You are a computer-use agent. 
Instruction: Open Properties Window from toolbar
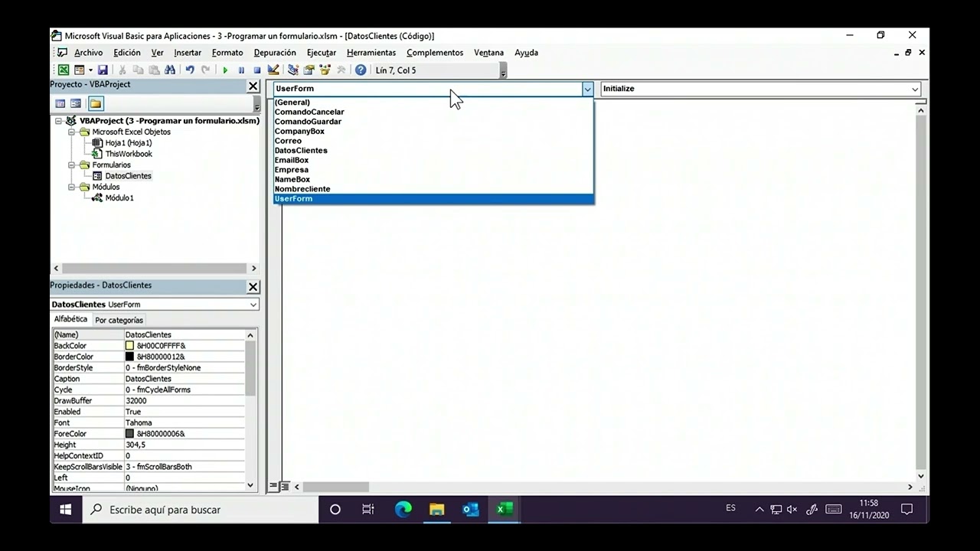(309, 70)
